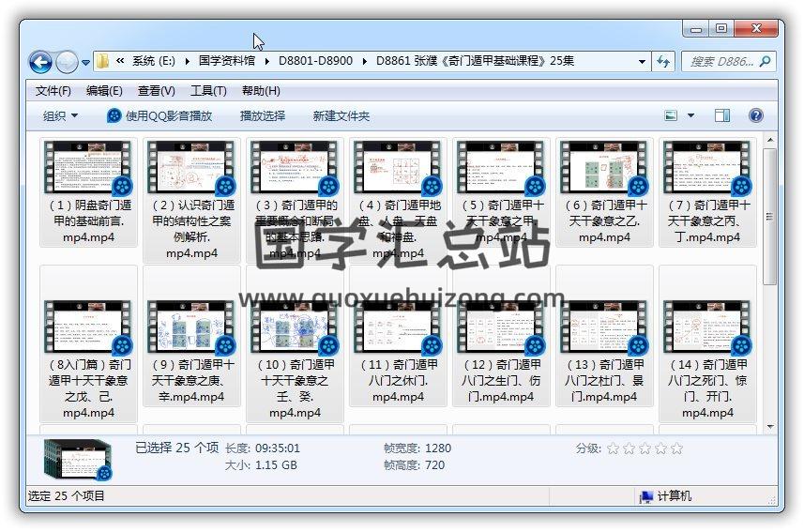The height and width of the screenshot is (532, 804).
Task: Open the 组织 dropdown menu
Action: 60,115
